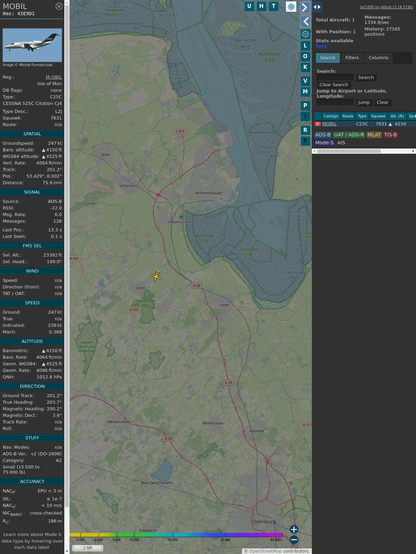Expand the sidebar with the right arrow
416x554 pixels.
click(x=305, y=7)
